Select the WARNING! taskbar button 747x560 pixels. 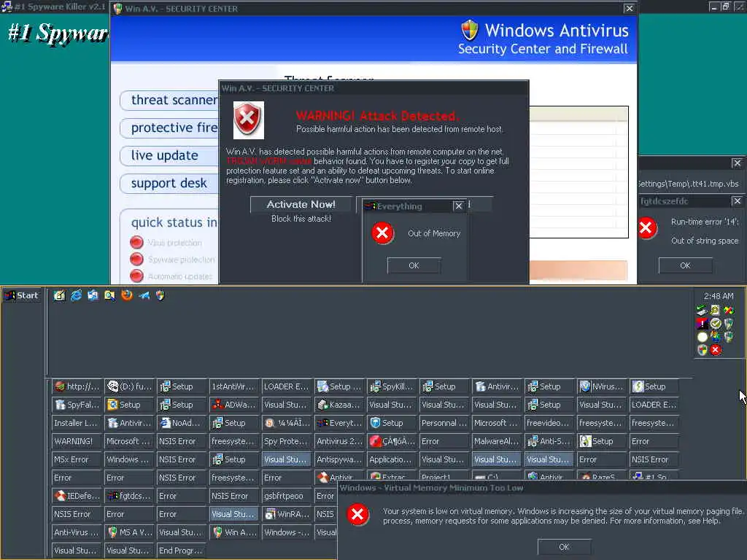point(77,441)
